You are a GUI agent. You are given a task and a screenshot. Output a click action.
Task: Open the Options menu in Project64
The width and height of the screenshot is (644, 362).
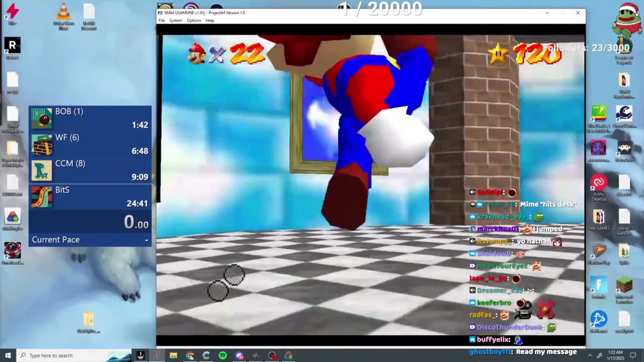point(194,21)
